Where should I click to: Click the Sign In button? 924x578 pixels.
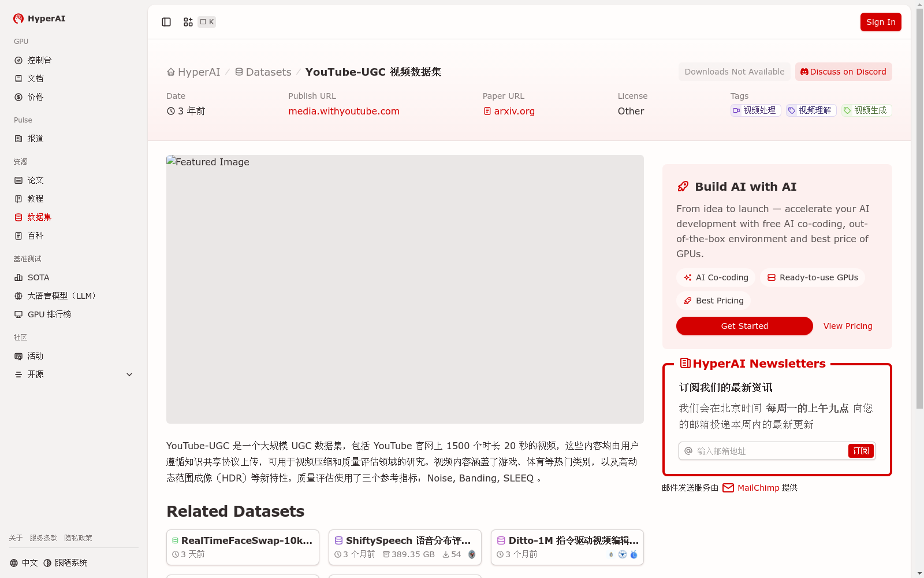pyautogui.click(x=881, y=22)
